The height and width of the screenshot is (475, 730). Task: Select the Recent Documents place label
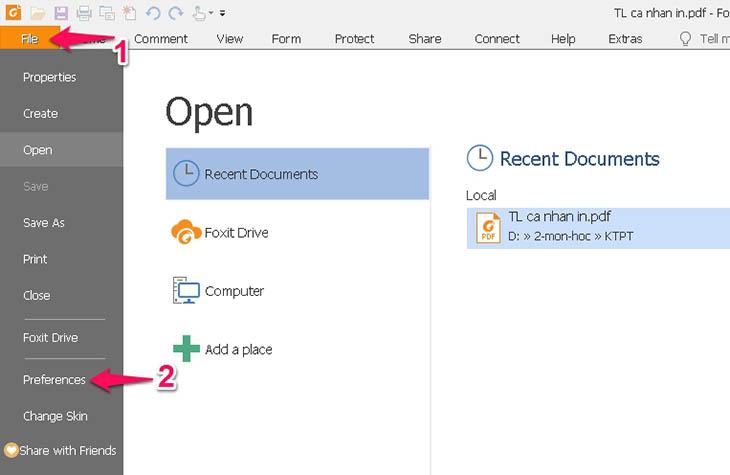[x=261, y=174]
